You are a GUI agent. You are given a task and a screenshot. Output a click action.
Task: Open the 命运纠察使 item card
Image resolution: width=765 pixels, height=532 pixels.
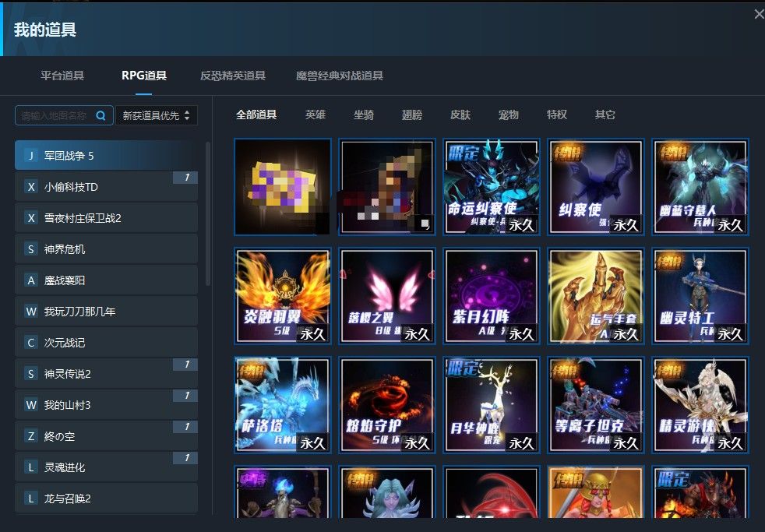[x=492, y=187]
